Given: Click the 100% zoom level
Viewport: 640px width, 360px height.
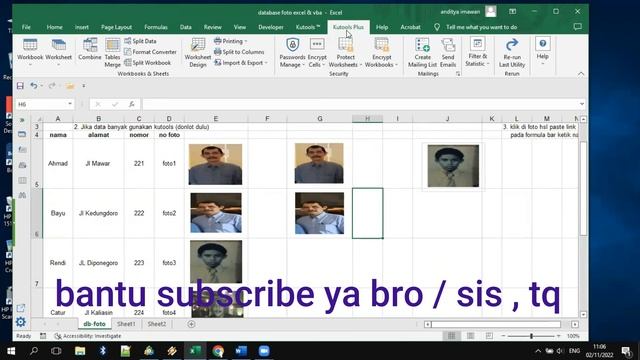Looking at the screenshot, I should pos(573,336).
